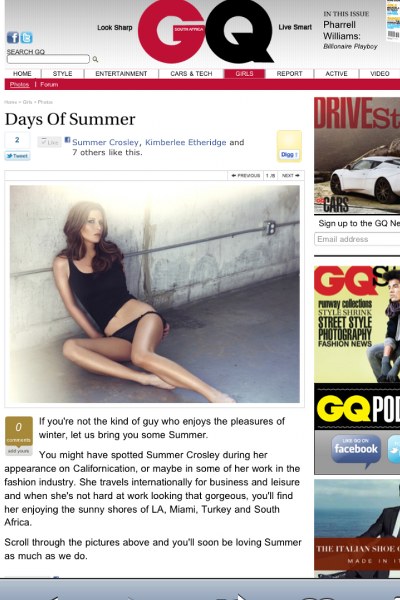Screen dimensions: 400x600
Task: Open the GQ Twitter page icon
Action: click(26, 38)
